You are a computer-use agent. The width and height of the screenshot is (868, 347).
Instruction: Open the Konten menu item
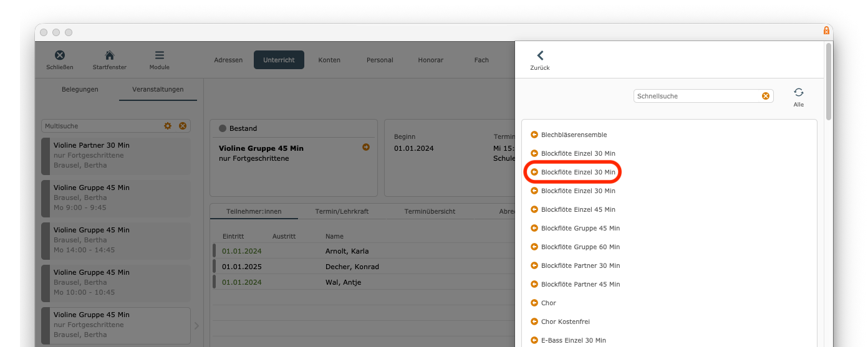tap(329, 60)
